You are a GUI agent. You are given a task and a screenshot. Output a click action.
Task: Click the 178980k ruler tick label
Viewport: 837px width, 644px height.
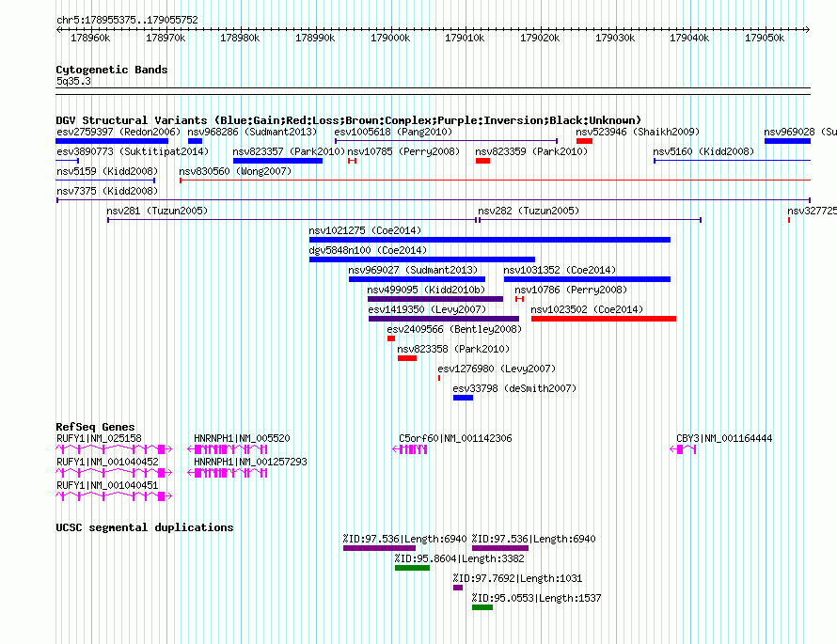click(x=240, y=38)
